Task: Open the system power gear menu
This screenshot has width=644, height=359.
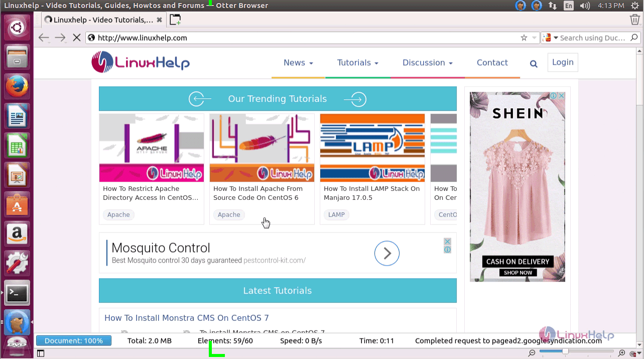Action: (x=635, y=6)
